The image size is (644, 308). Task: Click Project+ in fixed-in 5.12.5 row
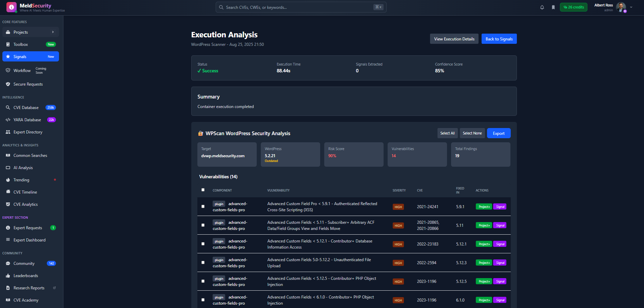click(x=484, y=281)
